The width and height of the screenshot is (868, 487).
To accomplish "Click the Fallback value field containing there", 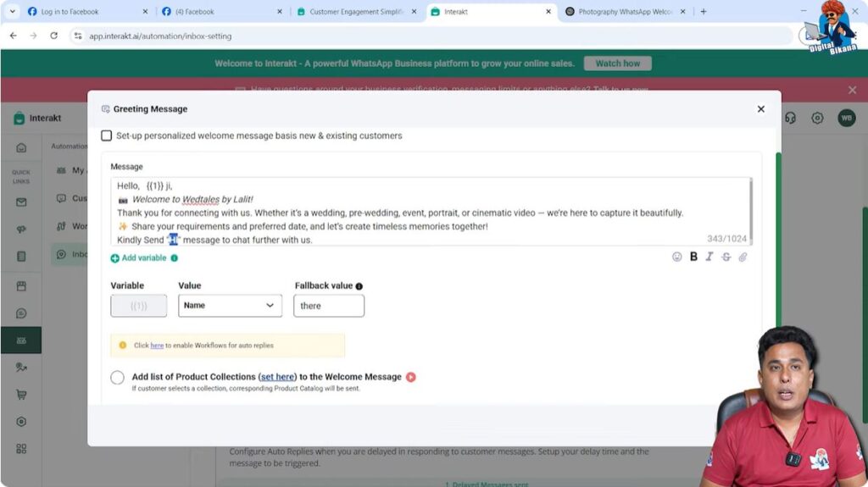I will point(329,306).
